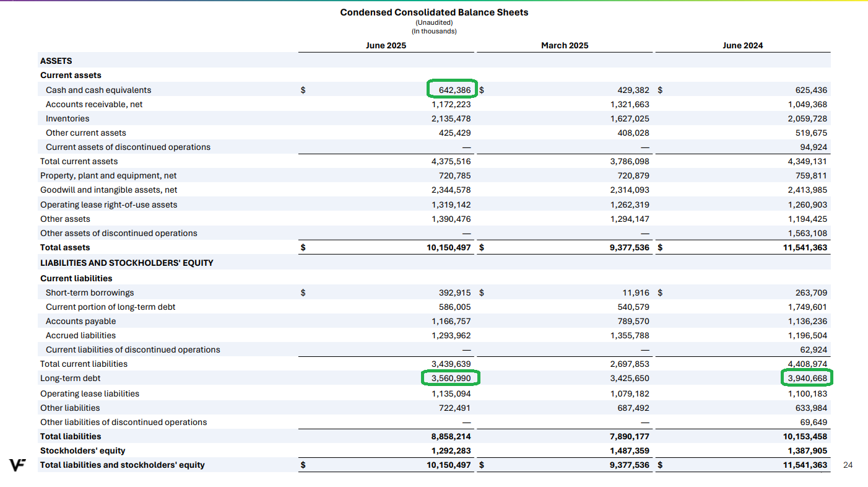Click the page number 24
The width and height of the screenshot is (868, 487).
pyautogui.click(x=848, y=465)
